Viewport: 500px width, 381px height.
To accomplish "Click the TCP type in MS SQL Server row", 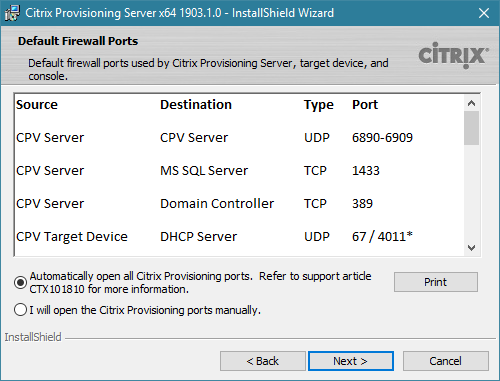I will [315, 170].
